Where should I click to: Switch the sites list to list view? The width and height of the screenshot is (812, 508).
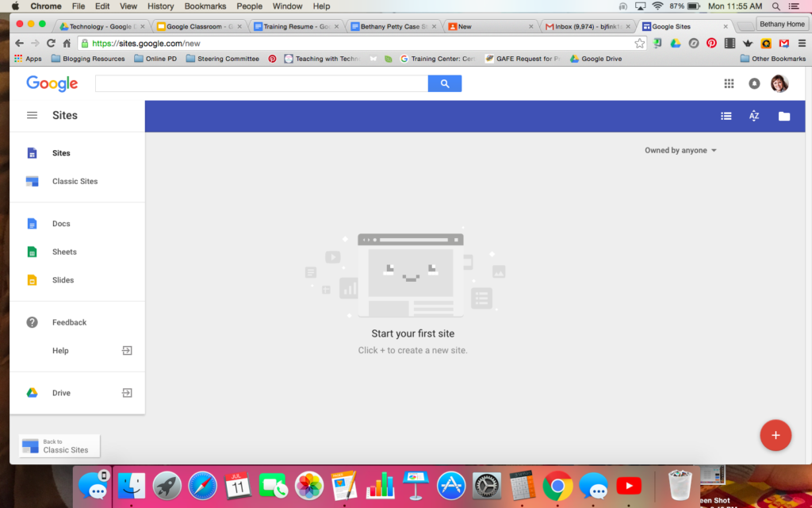click(726, 116)
